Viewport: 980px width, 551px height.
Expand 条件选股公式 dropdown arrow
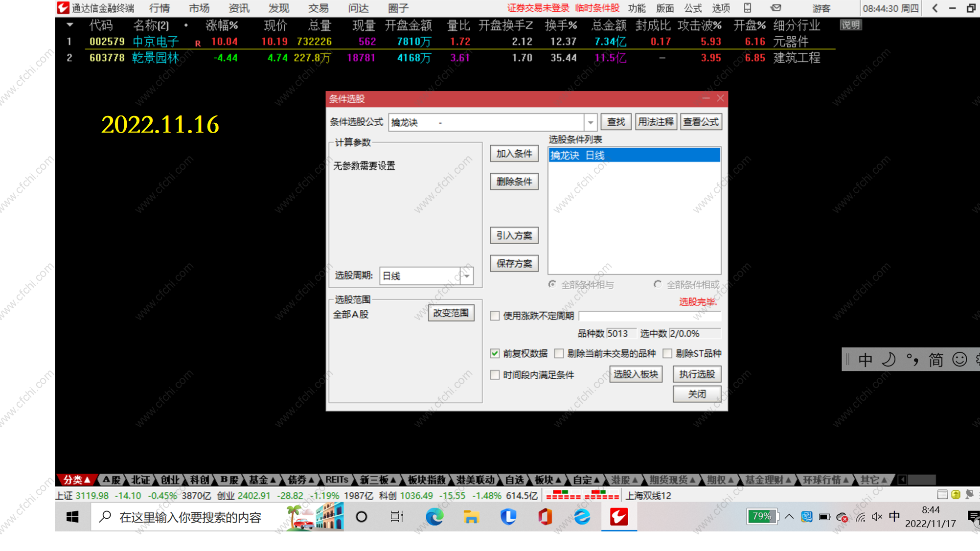click(591, 122)
